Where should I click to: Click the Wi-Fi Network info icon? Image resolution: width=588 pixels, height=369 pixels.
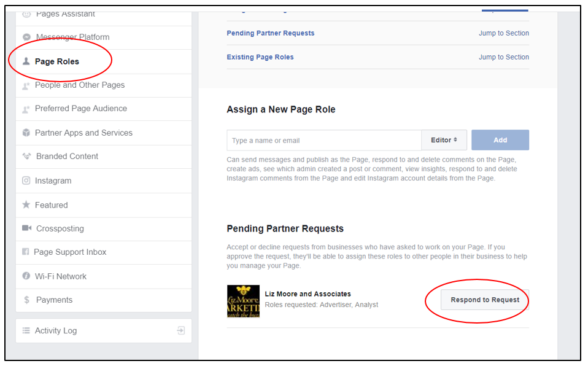pos(26,276)
